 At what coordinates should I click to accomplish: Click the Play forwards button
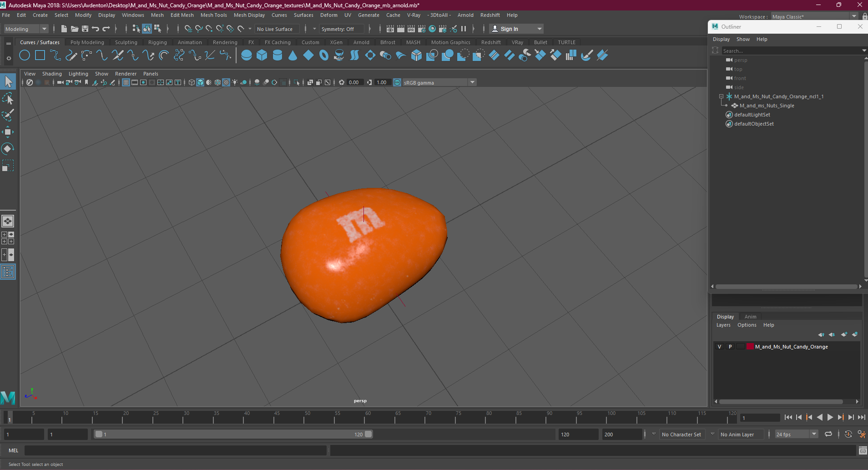click(830, 417)
